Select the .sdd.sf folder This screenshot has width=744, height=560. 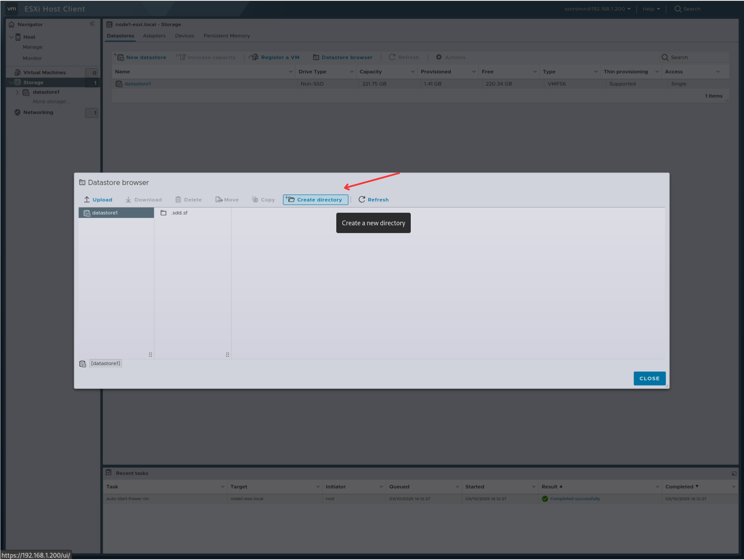179,213
